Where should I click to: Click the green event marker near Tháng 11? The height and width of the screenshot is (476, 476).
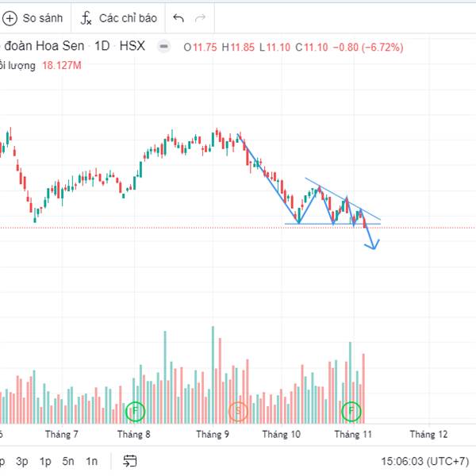click(351, 411)
